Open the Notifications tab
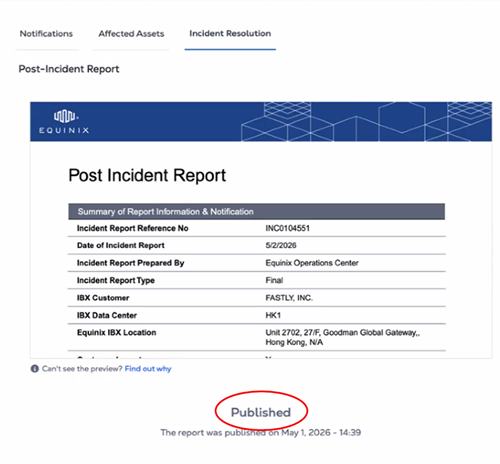The height and width of the screenshot is (464, 500). [46, 34]
